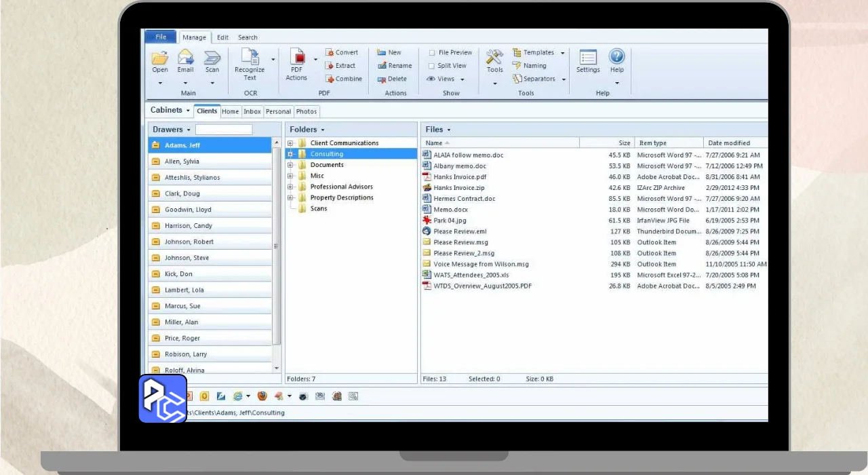Click the Combine PDF icon
The image size is (868, 475).
330,79
